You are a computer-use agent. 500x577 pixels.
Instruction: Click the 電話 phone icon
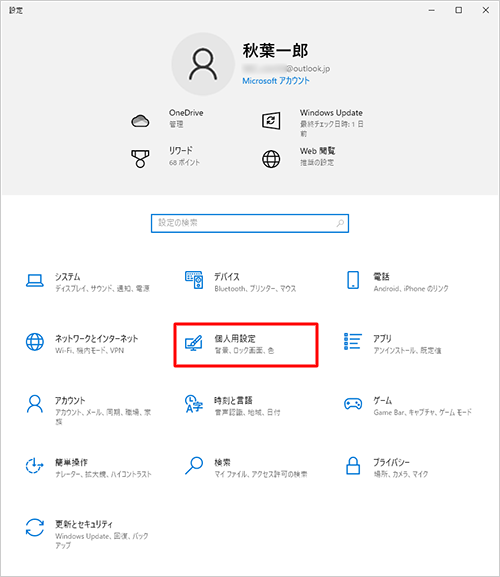[353, 280]
